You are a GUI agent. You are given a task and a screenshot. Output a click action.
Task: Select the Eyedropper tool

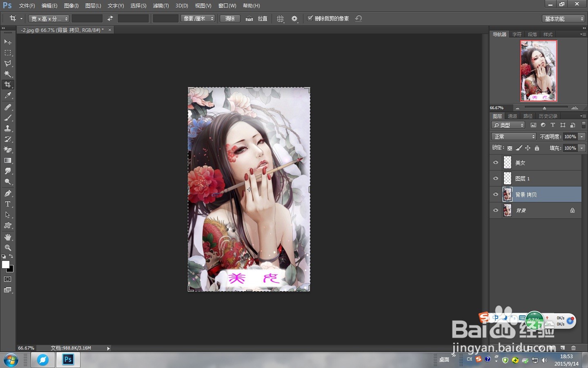pos(7,95)
